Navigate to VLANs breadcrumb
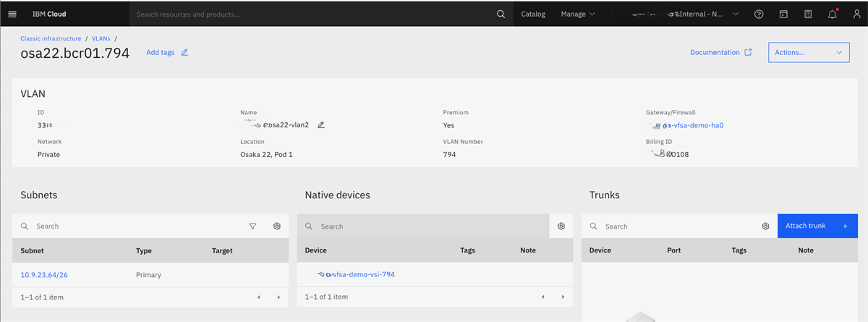868x322 pixels. [x=101, y=38]
